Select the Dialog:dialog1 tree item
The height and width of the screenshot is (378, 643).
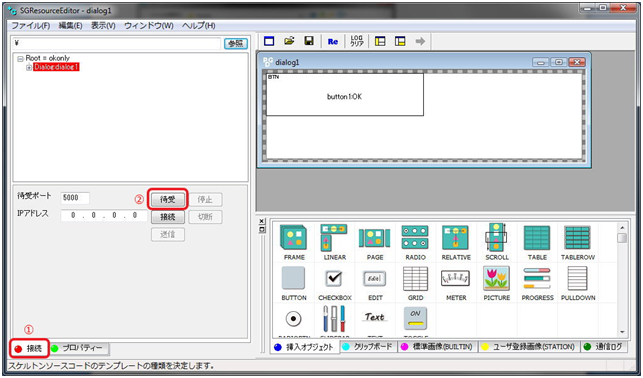56,67
